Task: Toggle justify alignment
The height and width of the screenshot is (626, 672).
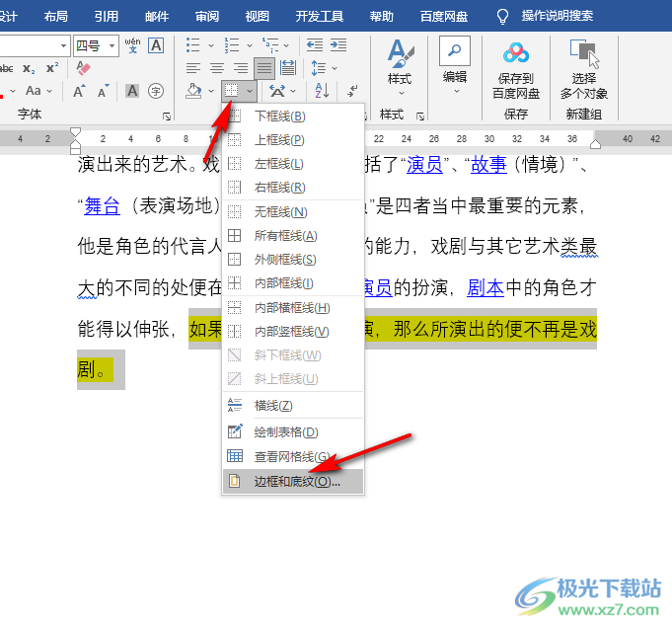Action: pyautogui.click(x=264, y=68)
